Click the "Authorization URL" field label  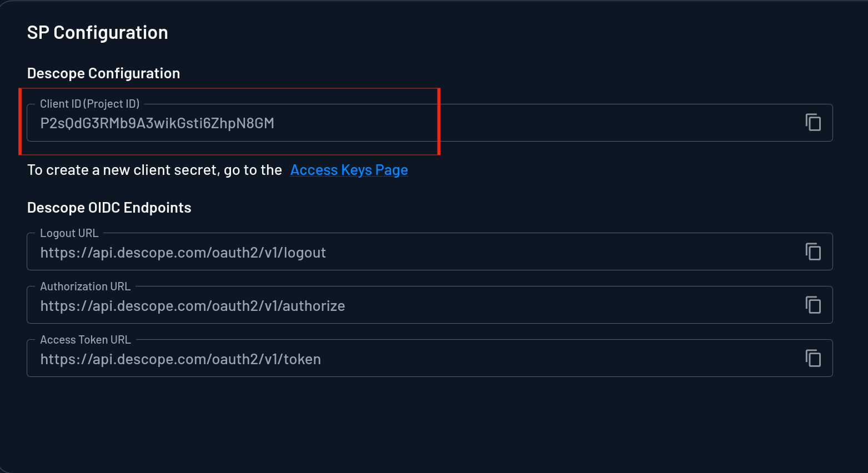tap(85, 286)
